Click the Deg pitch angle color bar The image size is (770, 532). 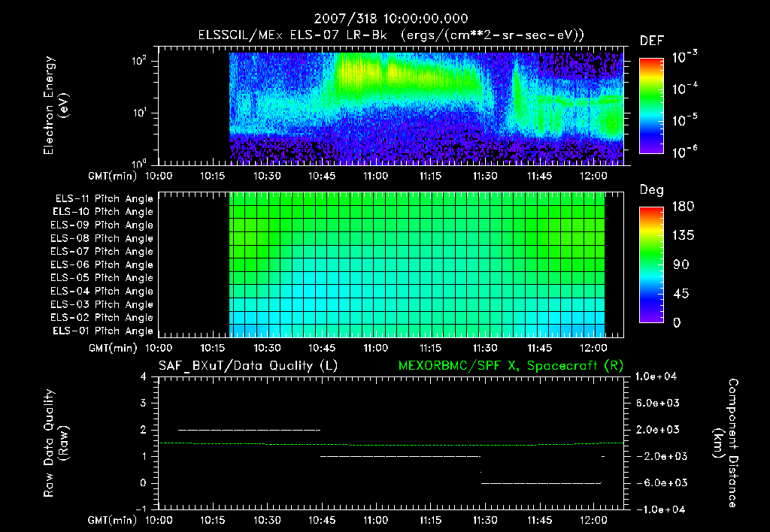(x=651, y=265)
